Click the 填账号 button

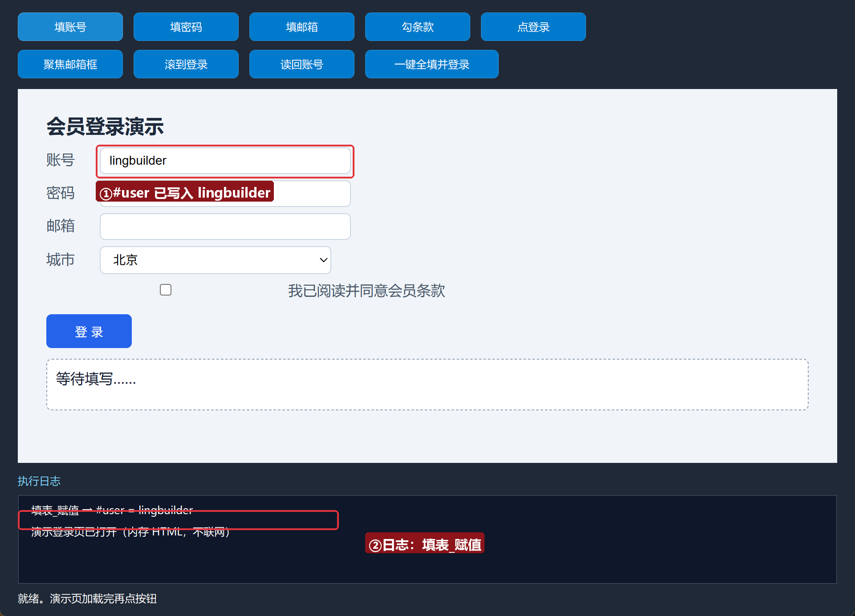[x=70, y=27]
